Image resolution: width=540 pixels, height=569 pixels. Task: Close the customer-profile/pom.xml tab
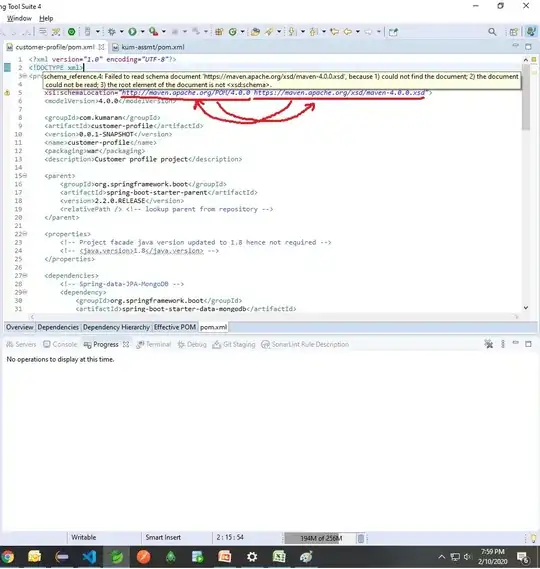click(x=102, y=47)
